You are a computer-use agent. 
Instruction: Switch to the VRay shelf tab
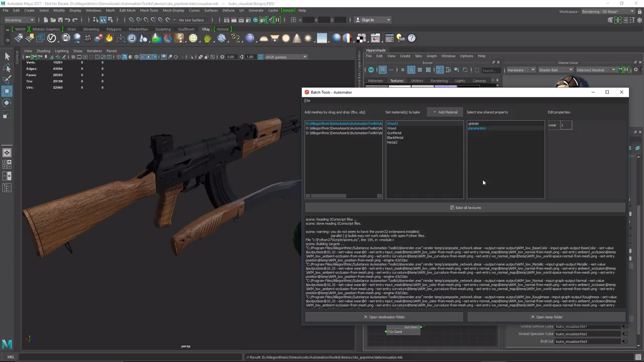click(206, 29)
